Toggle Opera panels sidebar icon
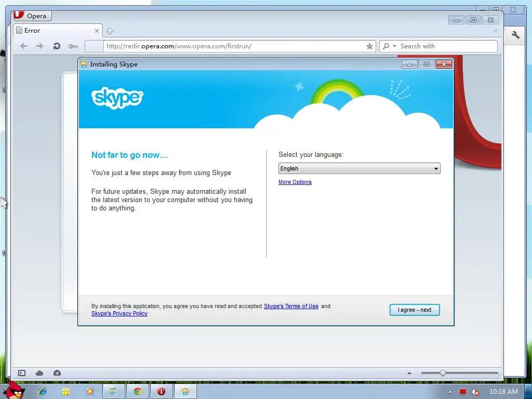The width and height of the screenshot is (532, 399). (x=22, y=373)
